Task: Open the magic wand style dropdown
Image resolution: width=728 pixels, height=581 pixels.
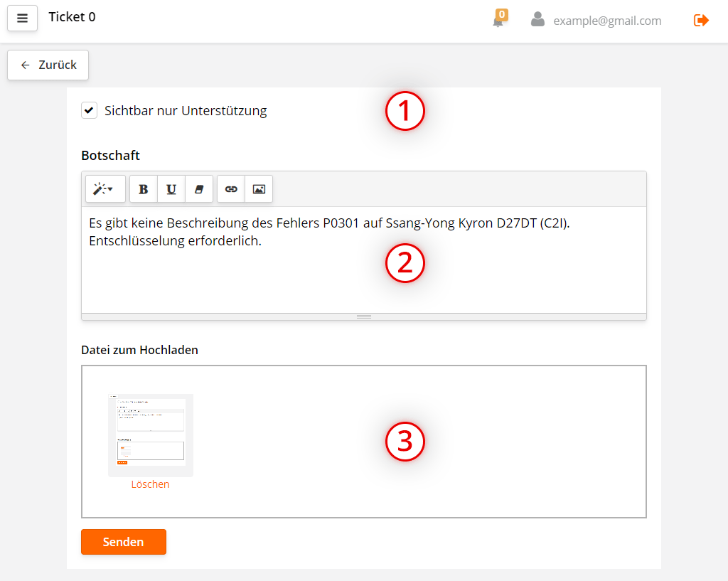Action: (105, 189)
